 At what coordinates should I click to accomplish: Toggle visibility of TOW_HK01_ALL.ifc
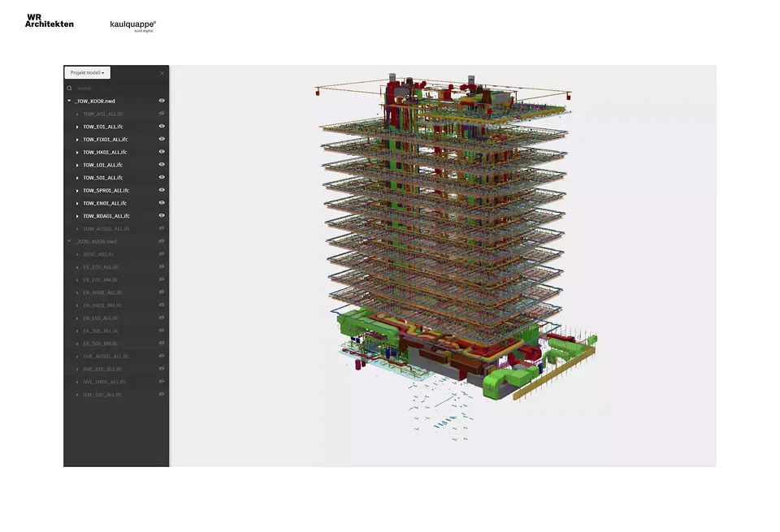pos(162,152)
